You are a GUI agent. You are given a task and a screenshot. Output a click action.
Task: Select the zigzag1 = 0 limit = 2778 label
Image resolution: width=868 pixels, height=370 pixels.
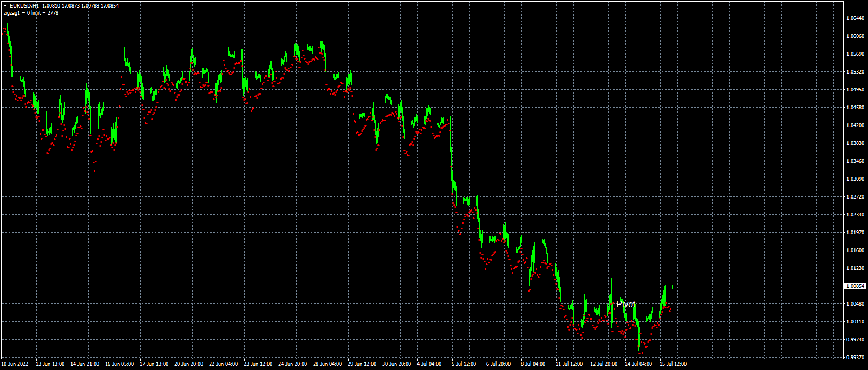[31, 12]
